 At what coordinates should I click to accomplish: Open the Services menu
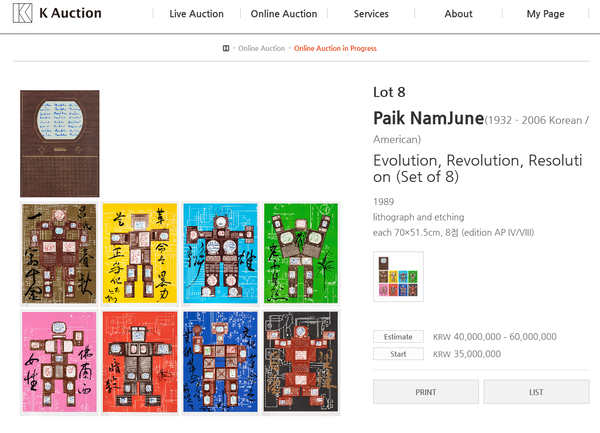click(x=371, y=14)
